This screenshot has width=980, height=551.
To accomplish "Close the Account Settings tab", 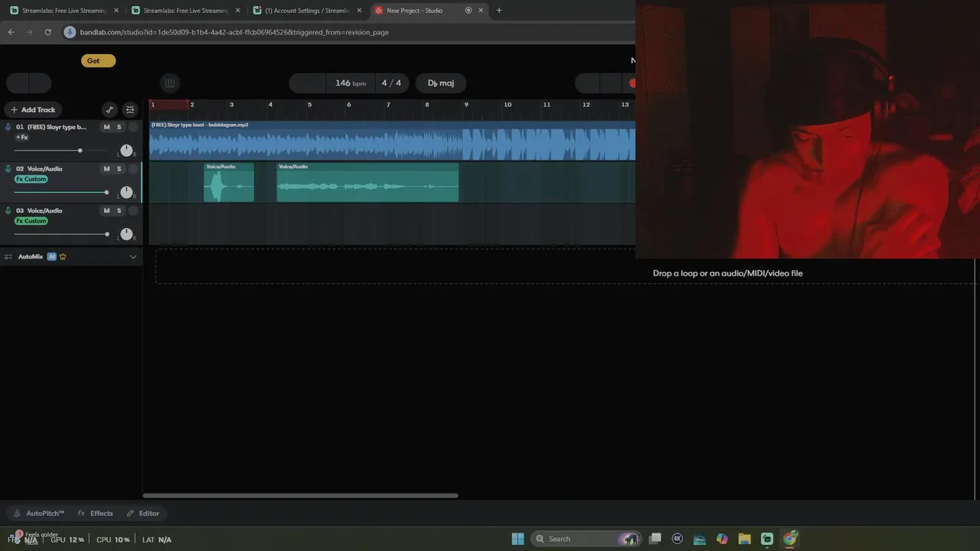I will pyautogui.click(x=359, y=11).
